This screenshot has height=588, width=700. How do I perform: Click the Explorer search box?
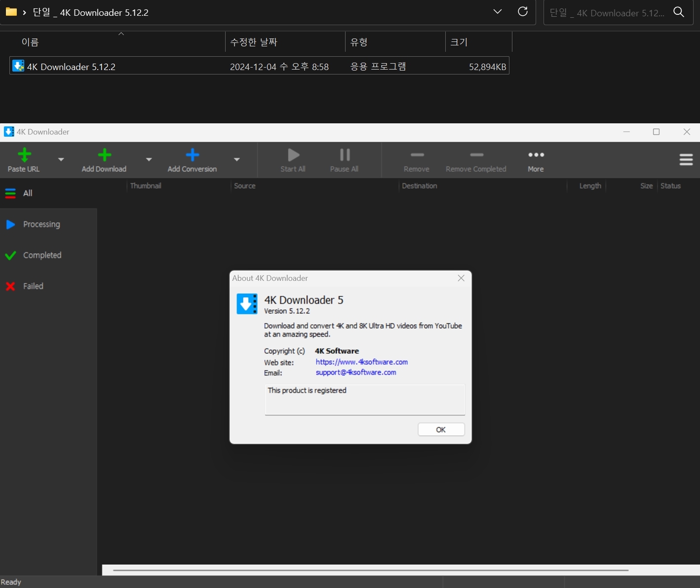(619, 12)
